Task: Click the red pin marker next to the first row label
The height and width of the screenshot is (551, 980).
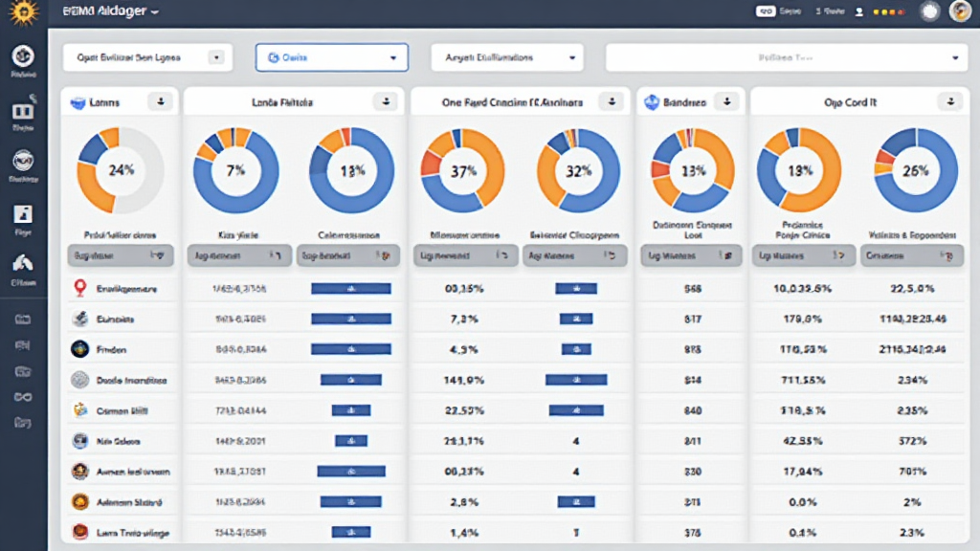Action: (x=80, y=288)
